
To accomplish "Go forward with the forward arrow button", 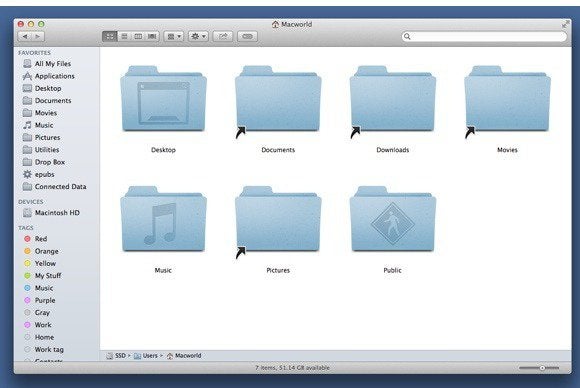I will tap(38, 36).
